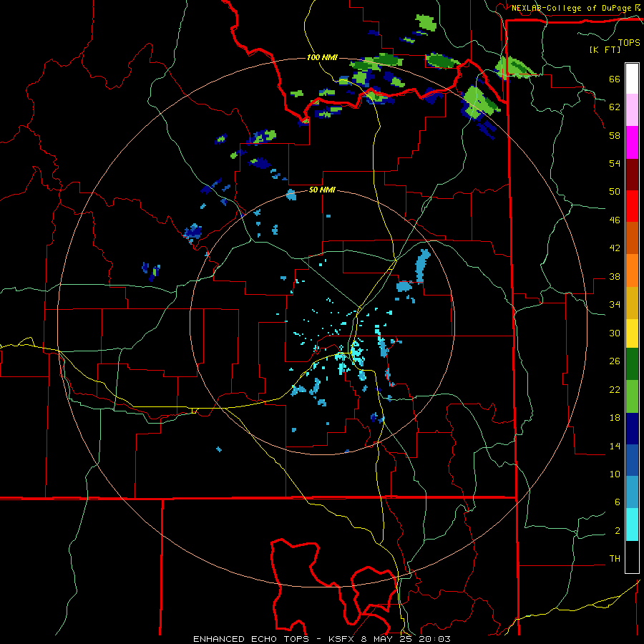Click the '50 NMI' range ring label

click(x=322, y=190)
